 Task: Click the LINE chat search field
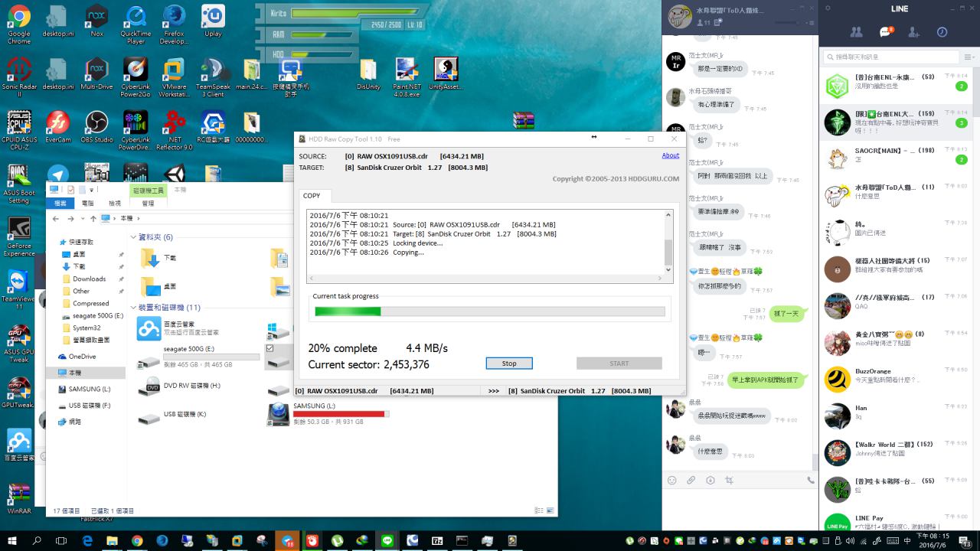[892, 57]
